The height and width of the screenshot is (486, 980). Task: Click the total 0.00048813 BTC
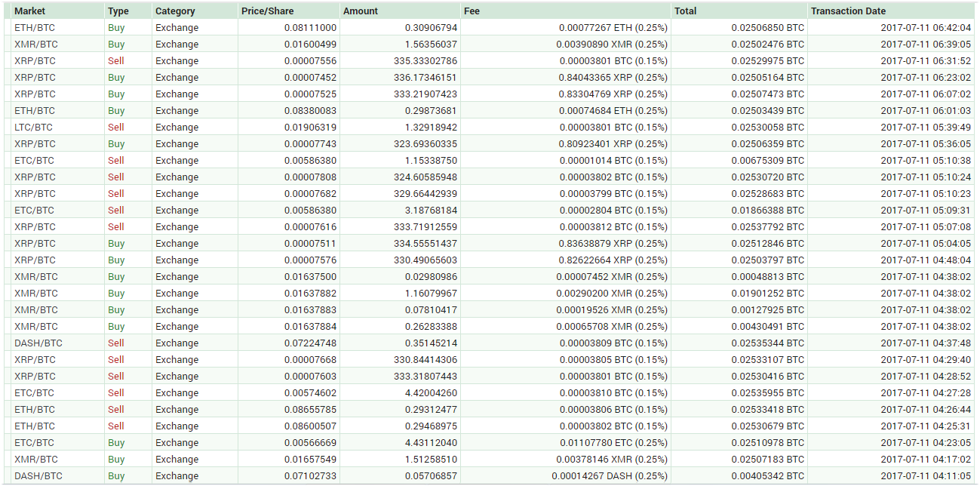[x=767, y=277]
